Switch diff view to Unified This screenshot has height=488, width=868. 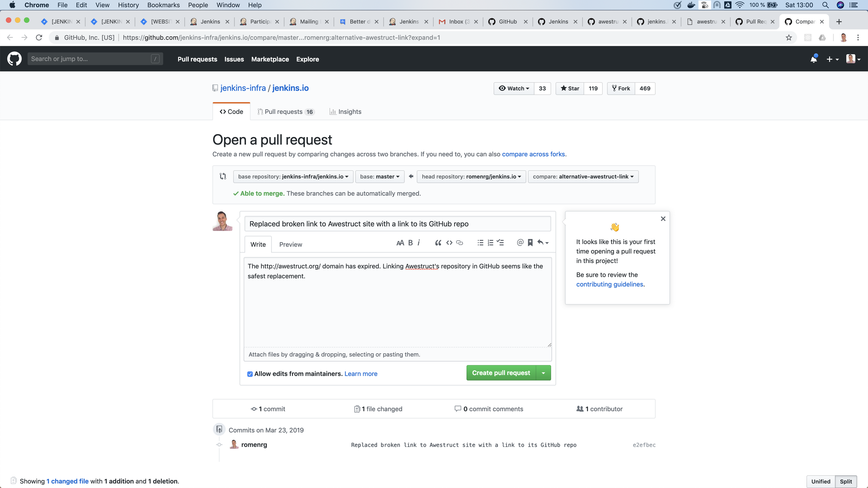pyautogui.click(x=820, y=481)
